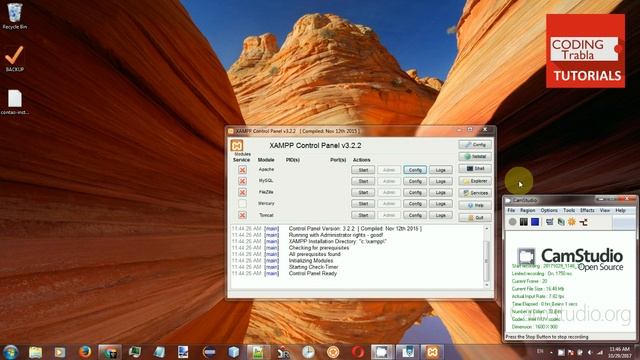Toggle the Tomcat service install checkbox
Image resolution: width=640 pixels, height=360 pixels.
point(242,215)
